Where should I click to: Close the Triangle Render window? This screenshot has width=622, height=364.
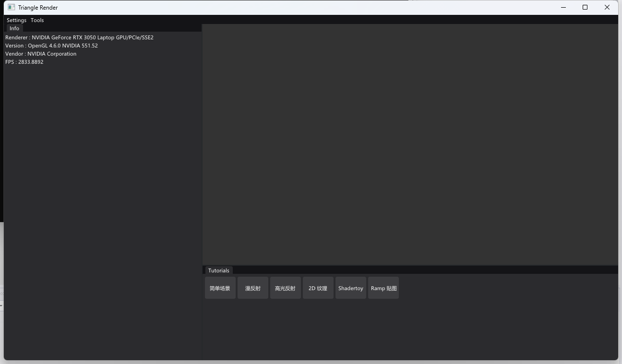pos(607,7)
